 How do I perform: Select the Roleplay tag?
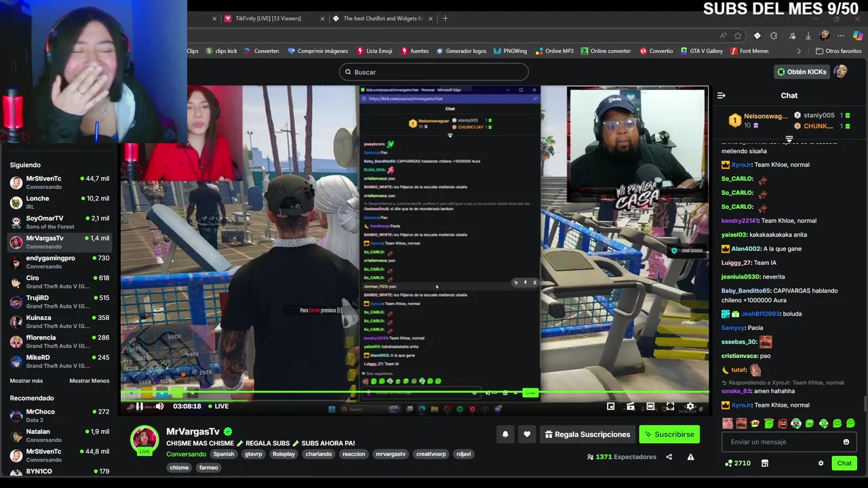[x=283, y=454]
